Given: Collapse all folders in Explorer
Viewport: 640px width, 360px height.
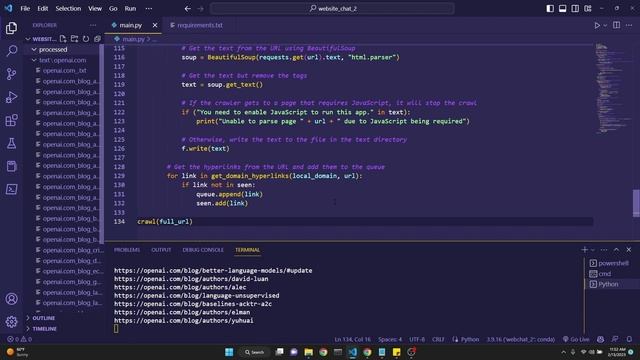Looking at the screenshot, I should (97, 39).
